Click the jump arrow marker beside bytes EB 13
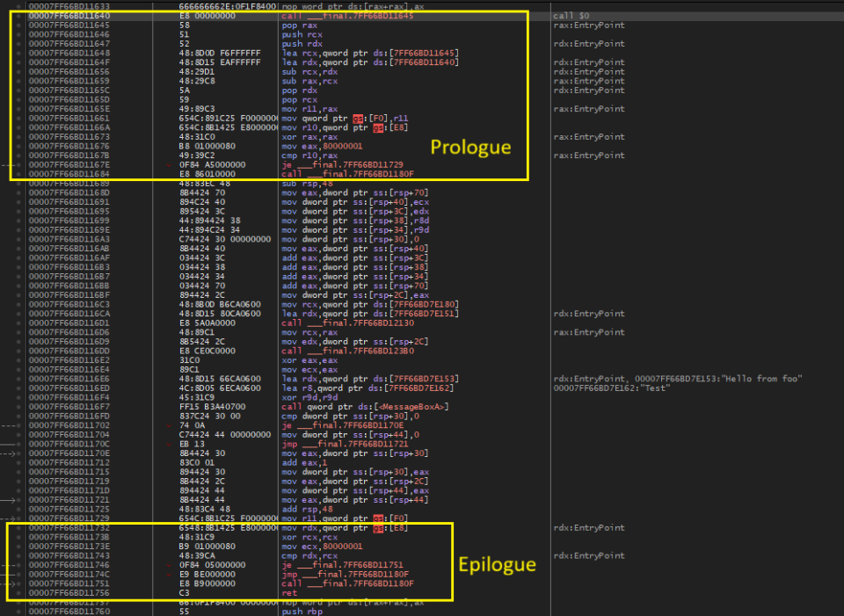The width and height of the screenshot is (844, 616). [x=168, y=443]
